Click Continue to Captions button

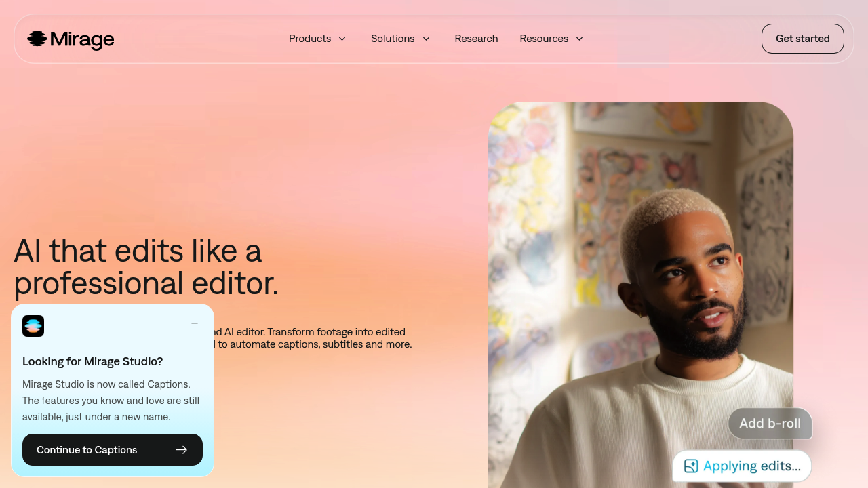pos(113,450)
